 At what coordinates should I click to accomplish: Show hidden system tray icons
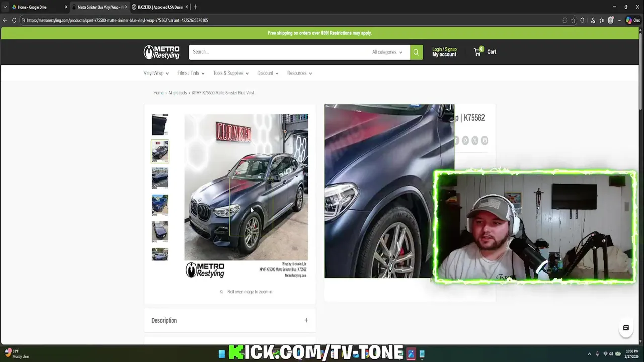tap(589, 354)
